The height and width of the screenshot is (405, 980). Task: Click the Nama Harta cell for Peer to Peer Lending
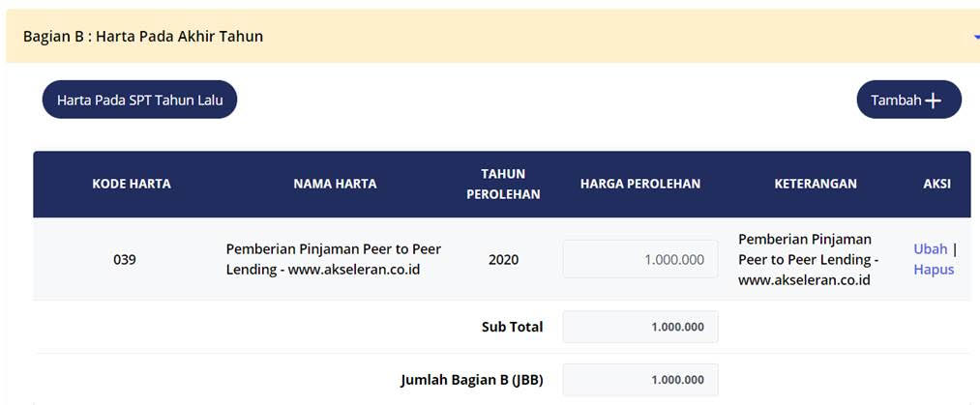330,259
